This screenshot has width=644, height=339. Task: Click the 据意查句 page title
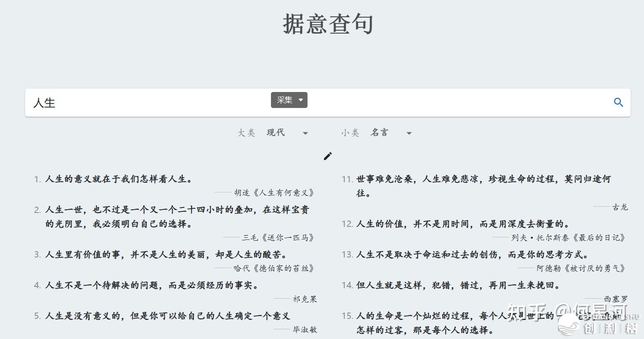[x=328, y=24]
